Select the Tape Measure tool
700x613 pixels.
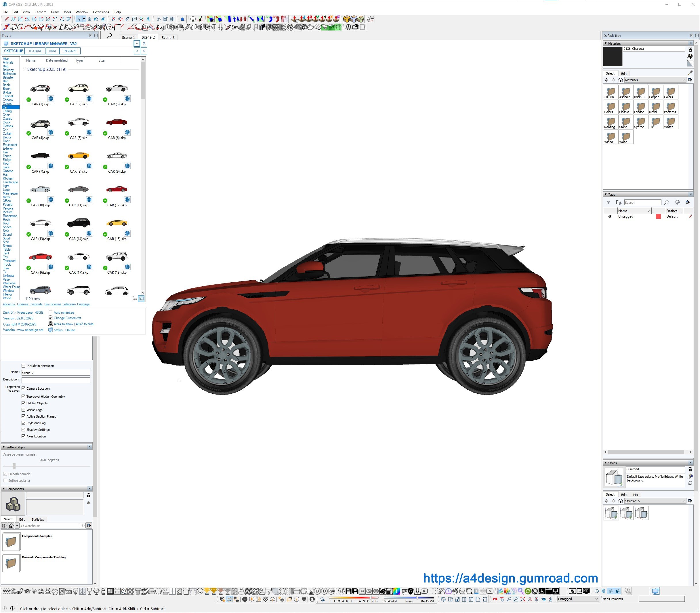(x=114, y=19)
